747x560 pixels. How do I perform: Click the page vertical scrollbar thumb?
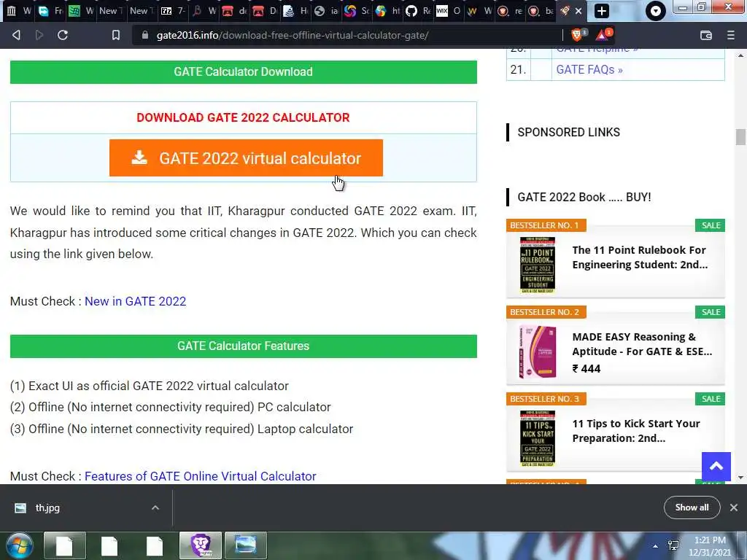tap(740, 137)
